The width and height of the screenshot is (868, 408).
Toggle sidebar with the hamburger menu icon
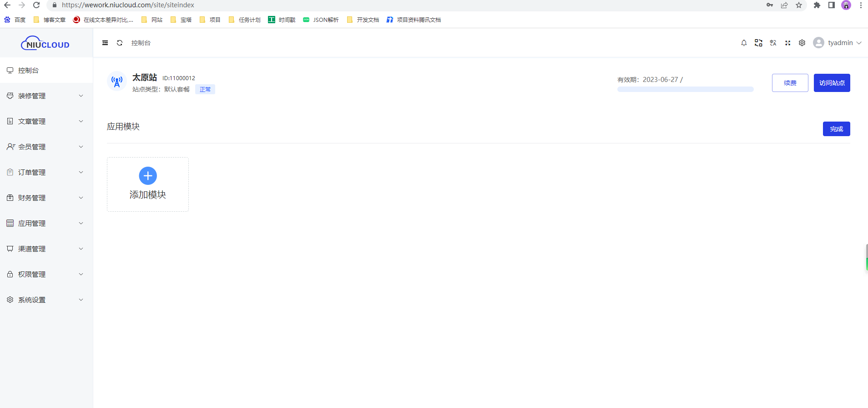(x=105, y=43)
